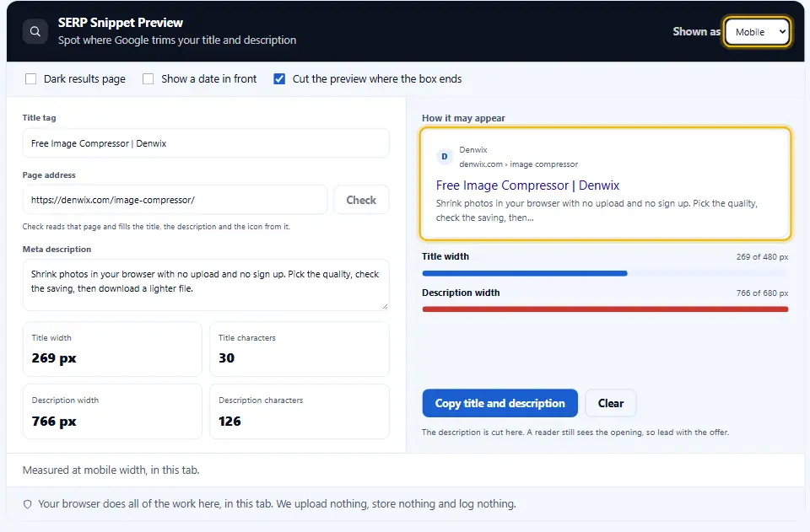The width and height of the screenshot is (810, 532).
Task: Click the SERP Snippet Preview heading
Action: tap(121, 23)
